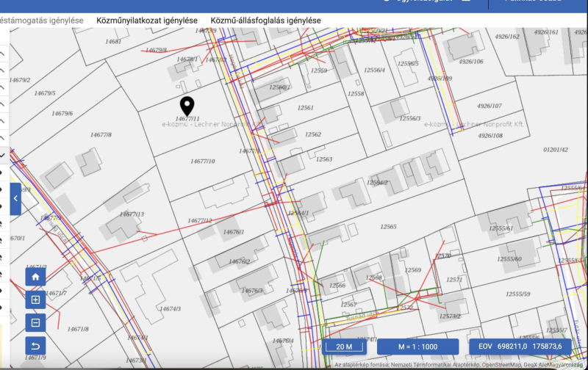
Task: Collapse the left side panel chevron
Action: click(x=15, y=198)
